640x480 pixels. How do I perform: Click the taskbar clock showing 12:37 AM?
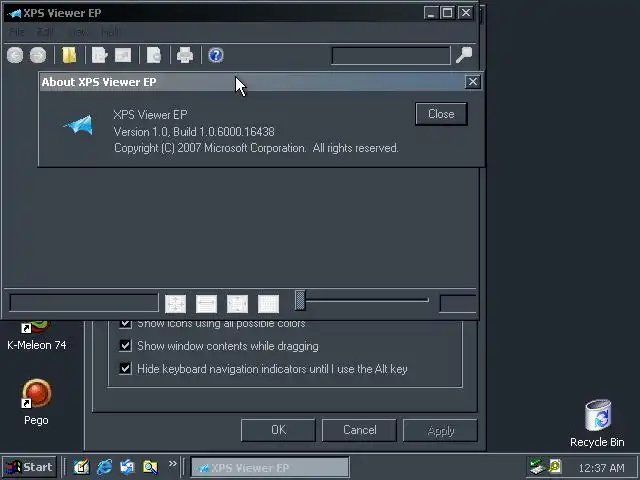click(601, 468)
